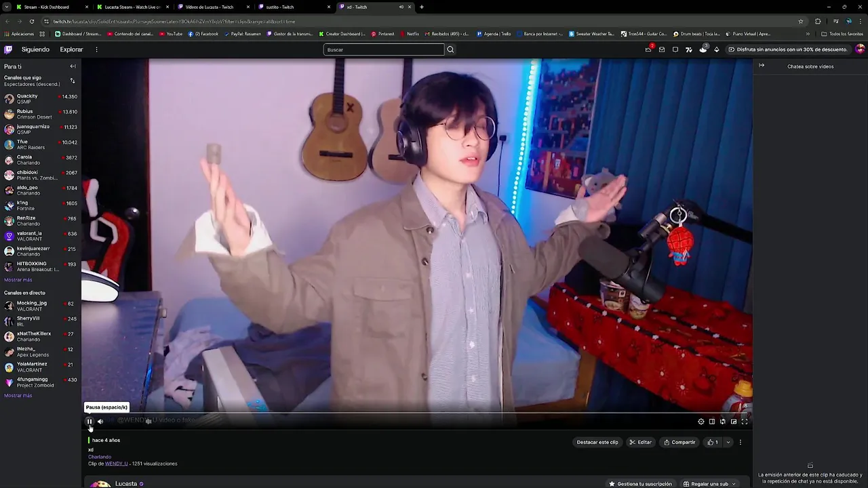Open valorant_la channel in sidebar

point(41,236)
